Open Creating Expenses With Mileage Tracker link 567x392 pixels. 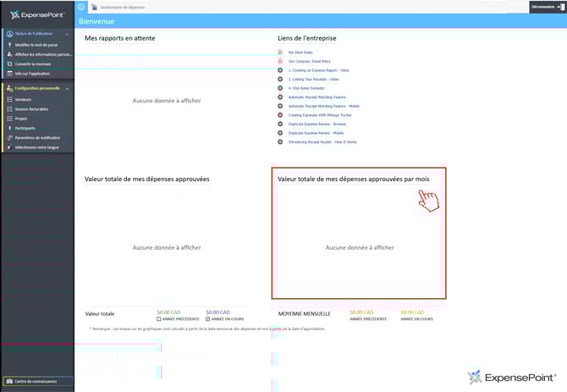point(320,115)
